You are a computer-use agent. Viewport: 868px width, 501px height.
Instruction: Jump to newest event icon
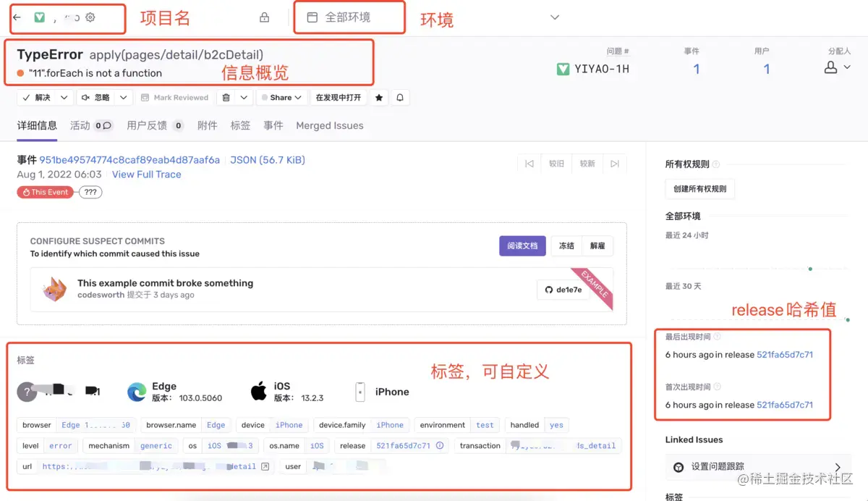click(x=615, y=164)
